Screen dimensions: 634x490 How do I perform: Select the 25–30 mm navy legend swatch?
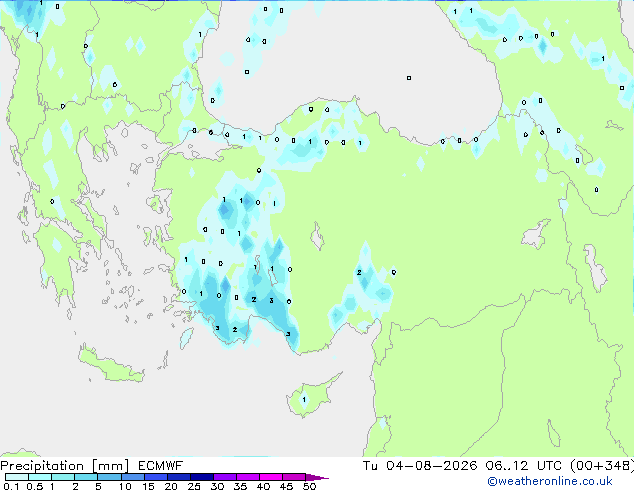pyautogui.click(x=201, y=477)
